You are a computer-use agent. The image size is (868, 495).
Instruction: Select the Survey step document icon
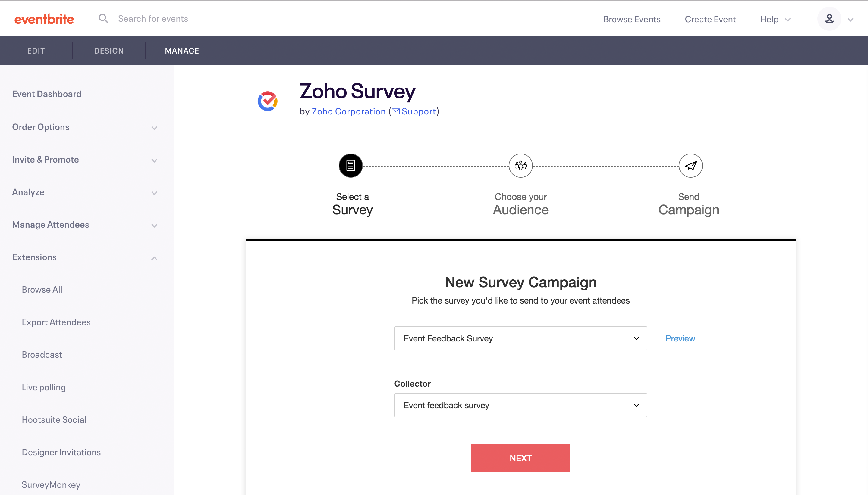pos(351,166)
